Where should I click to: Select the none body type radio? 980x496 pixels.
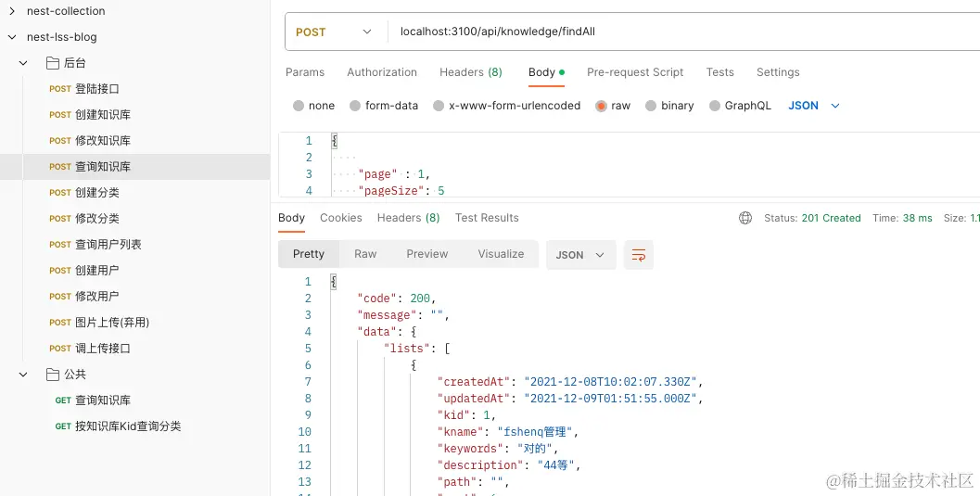[x=299, y=106]
